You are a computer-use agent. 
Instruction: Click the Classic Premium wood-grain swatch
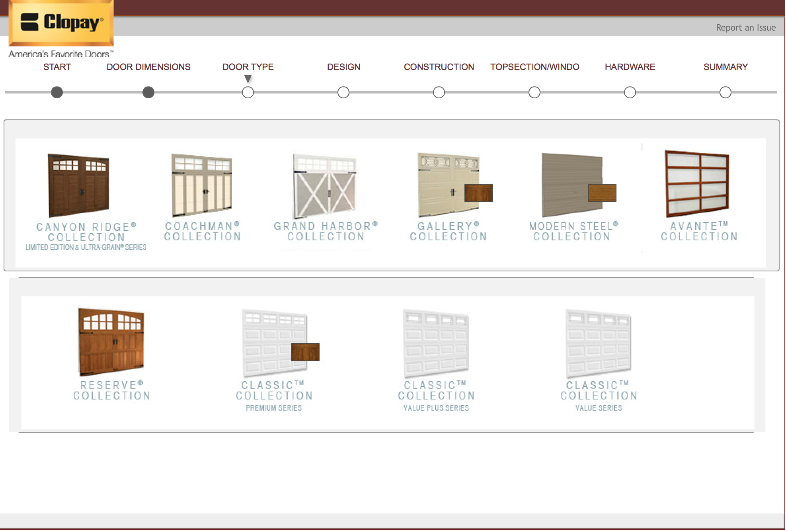tap(305, 352)
